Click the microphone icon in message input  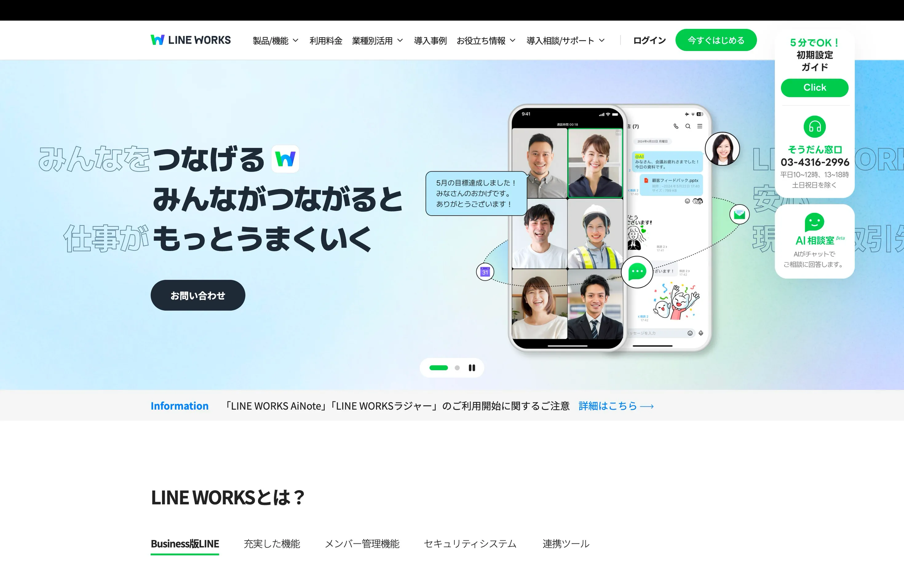click(x=701, y=333)
